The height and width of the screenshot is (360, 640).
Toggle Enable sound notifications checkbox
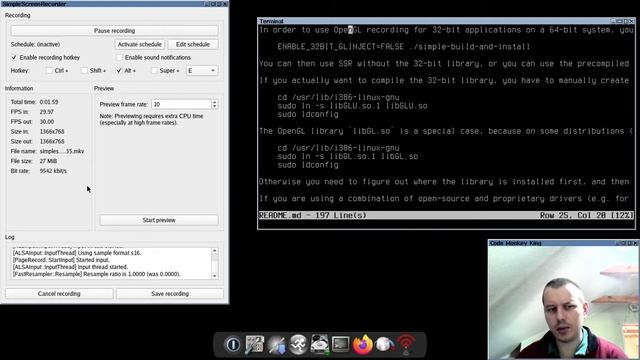[x=120, y=58]
